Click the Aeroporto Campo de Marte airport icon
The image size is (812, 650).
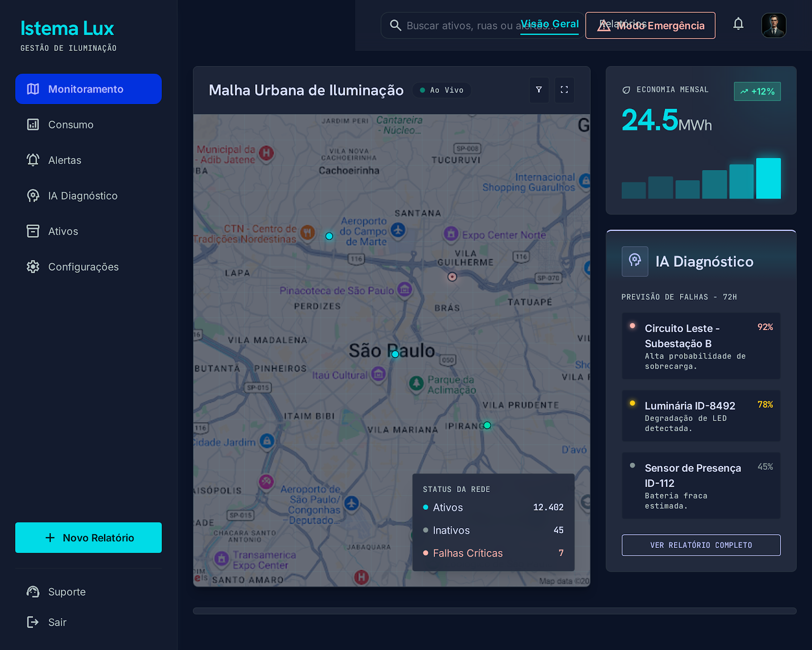point(398,230)
